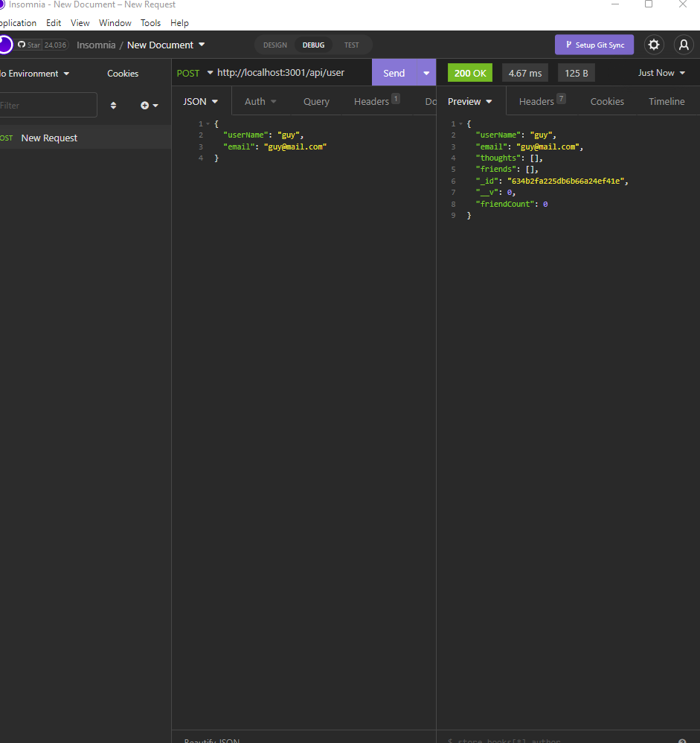Click the Insomnia logo icon
700x743 pixels.
click(x=3, y=45)
